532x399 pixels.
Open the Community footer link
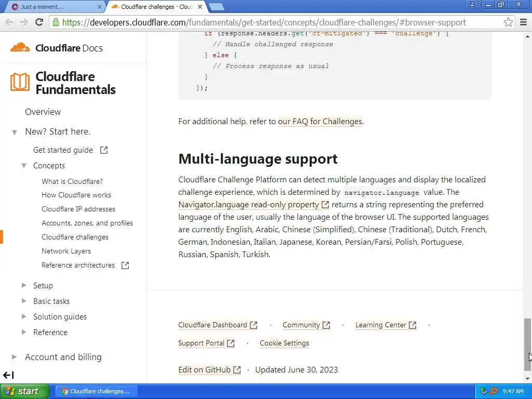[301, 325]
